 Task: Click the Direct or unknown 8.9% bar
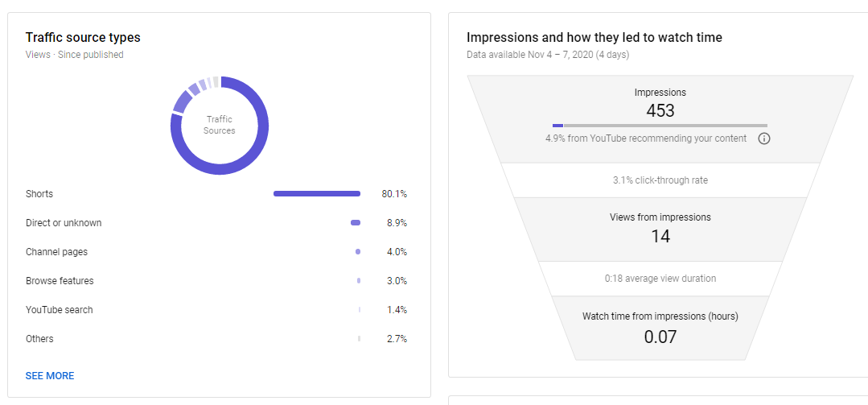tap(356, 223)
